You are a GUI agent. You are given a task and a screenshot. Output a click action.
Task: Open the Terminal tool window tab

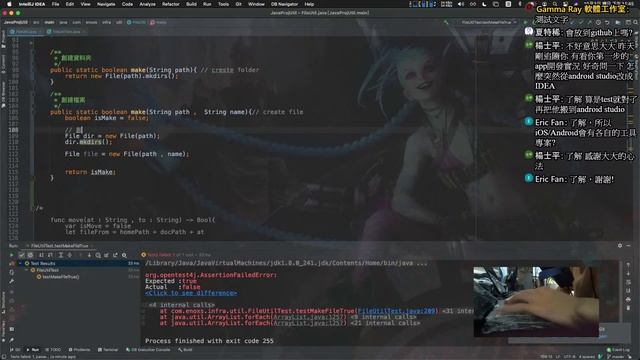coord(108,350)
